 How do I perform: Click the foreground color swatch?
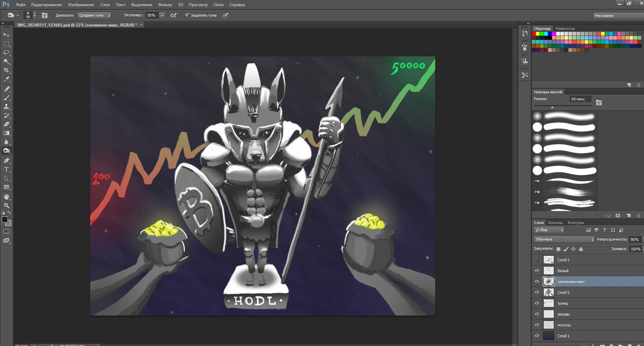[5, 220]
